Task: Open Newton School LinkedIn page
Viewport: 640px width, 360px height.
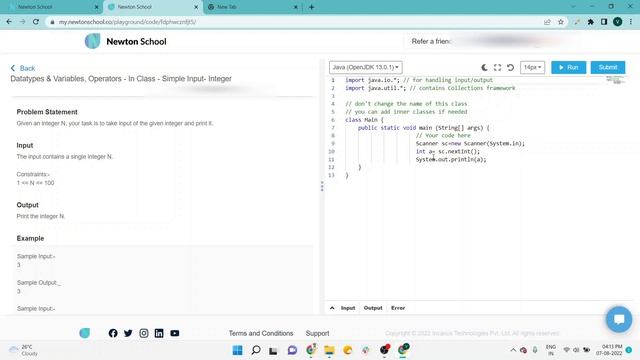Action: 159,333
